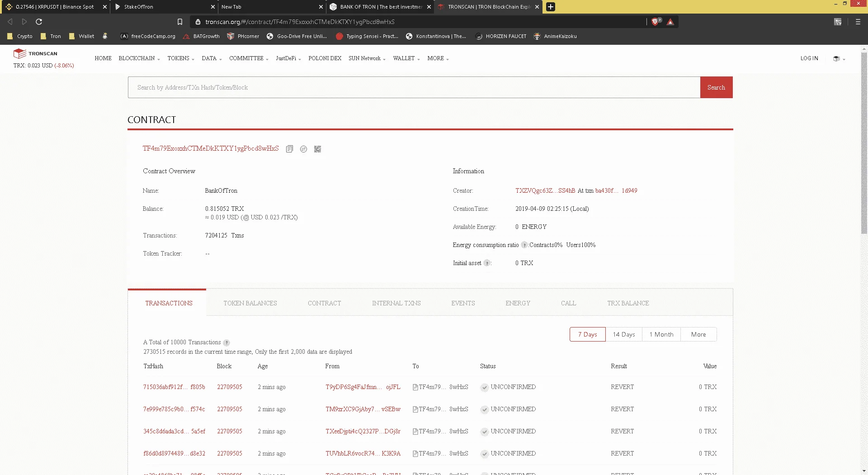Open the creator address TXZVQgc63Z...SS4hB
Screen dimensions: 868x475
coord(545,190)
